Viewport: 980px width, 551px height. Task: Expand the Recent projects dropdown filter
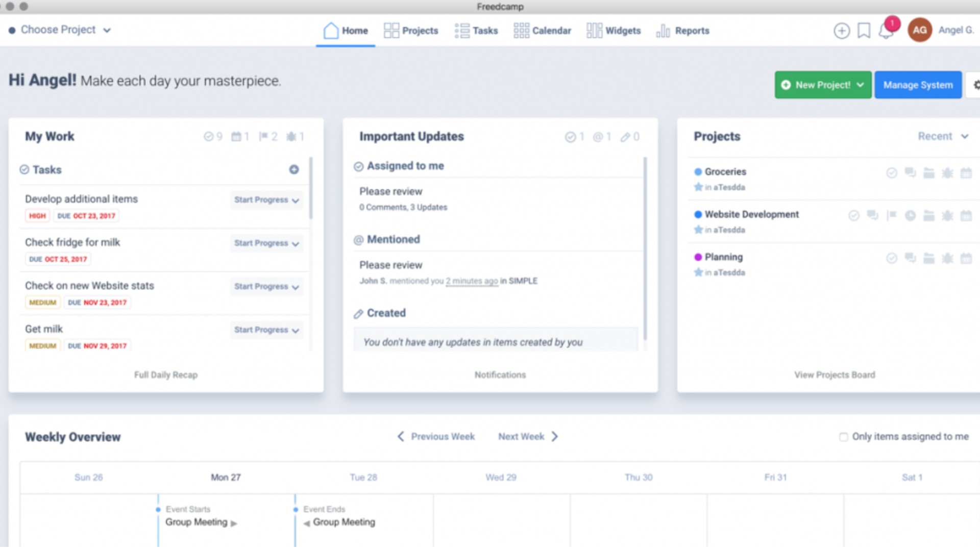(942, 137)
